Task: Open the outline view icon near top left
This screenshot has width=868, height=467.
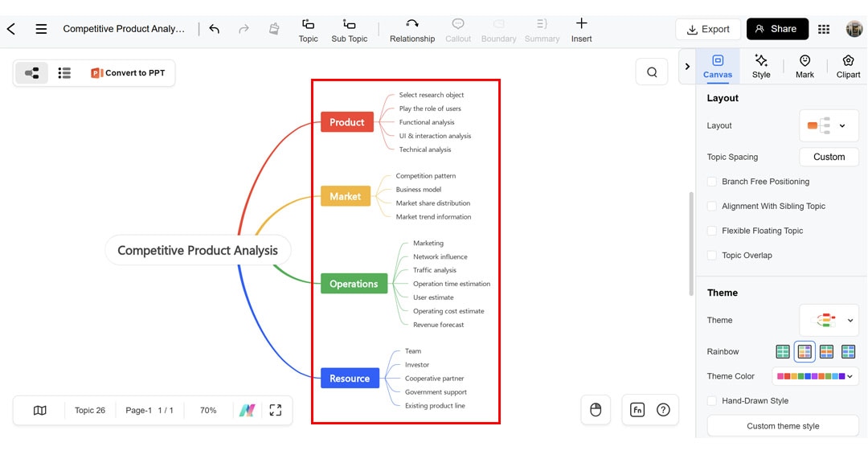Action: coord(64,72)
